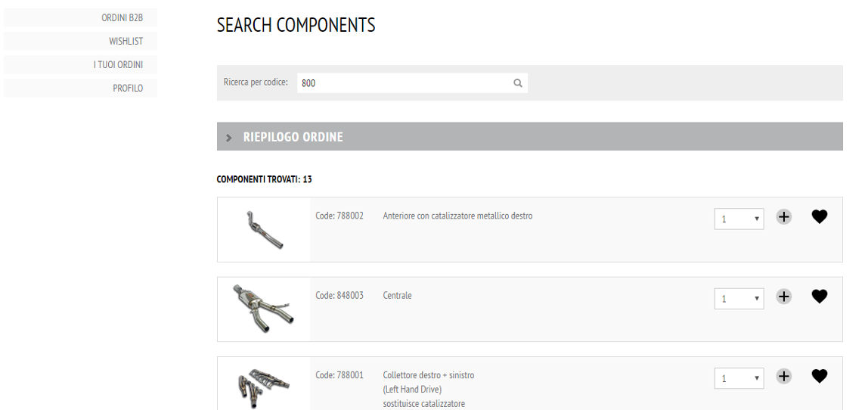
Task: Expand Riepilogo Ordine chevron arrow
Action: tap(229, 138)
